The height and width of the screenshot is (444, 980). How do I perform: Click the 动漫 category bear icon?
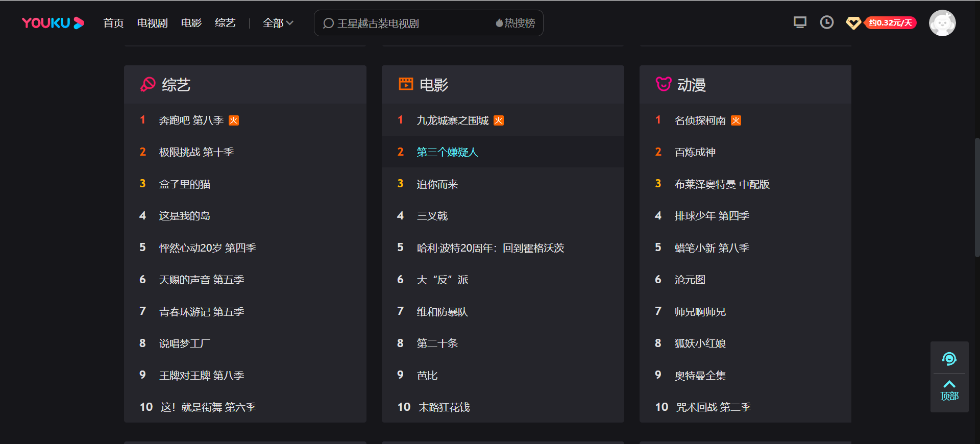pyautogui.click(x=663, y=84)
